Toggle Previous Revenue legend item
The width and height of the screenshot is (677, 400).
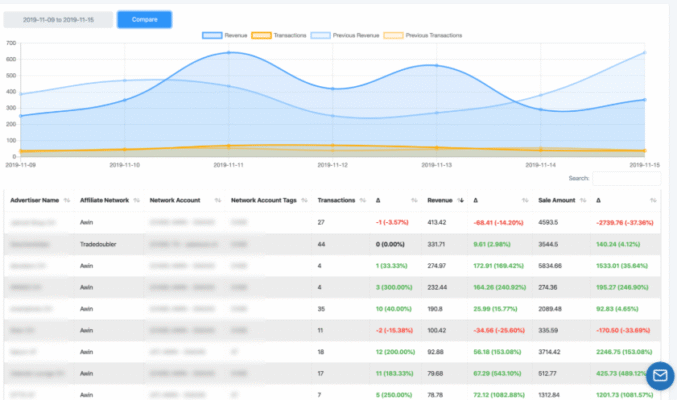coord(348,35)
